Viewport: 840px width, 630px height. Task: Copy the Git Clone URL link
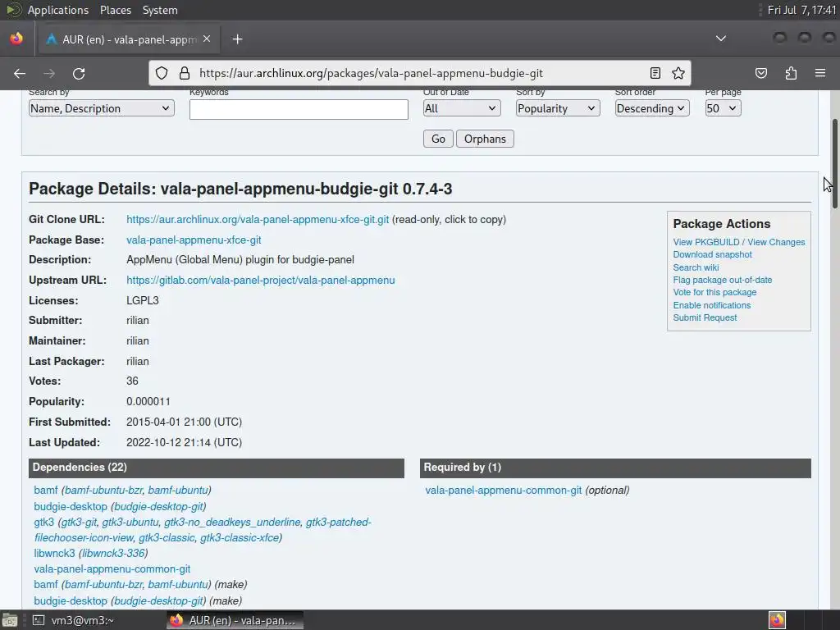pyautogui.click(x=258, y=220)
